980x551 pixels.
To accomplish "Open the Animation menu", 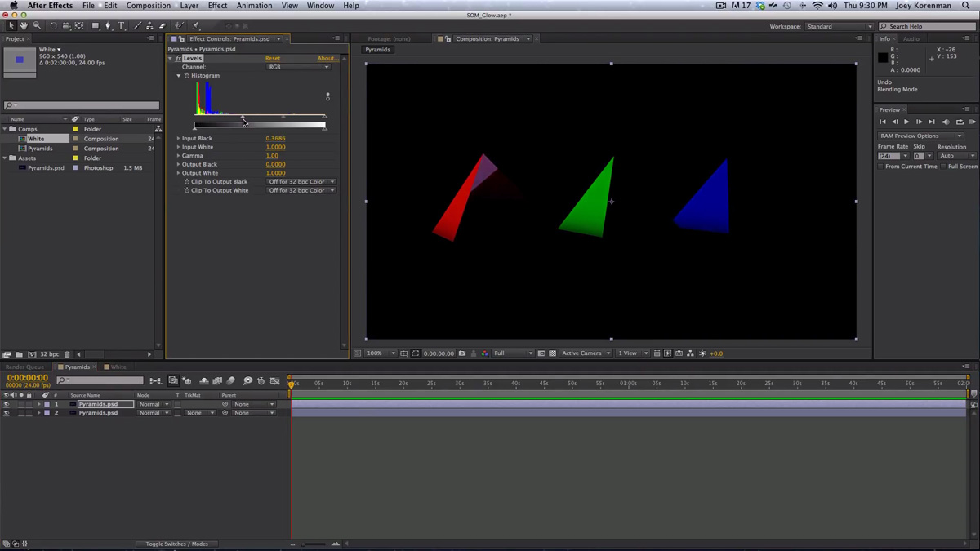I will pos(254,5).
